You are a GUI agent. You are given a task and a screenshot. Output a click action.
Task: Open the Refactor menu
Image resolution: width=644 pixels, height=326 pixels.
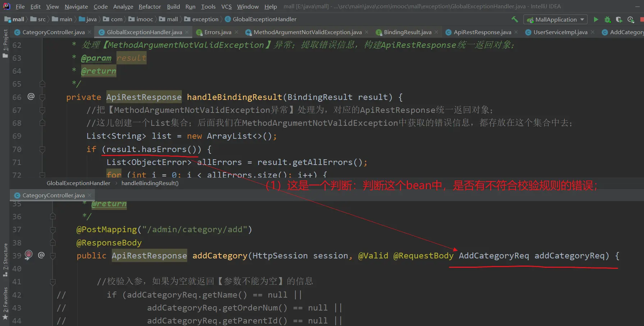pos(149,6)
